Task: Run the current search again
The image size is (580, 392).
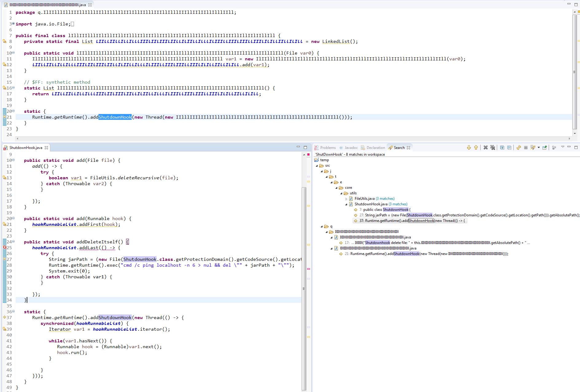Action: coord(519,147)
